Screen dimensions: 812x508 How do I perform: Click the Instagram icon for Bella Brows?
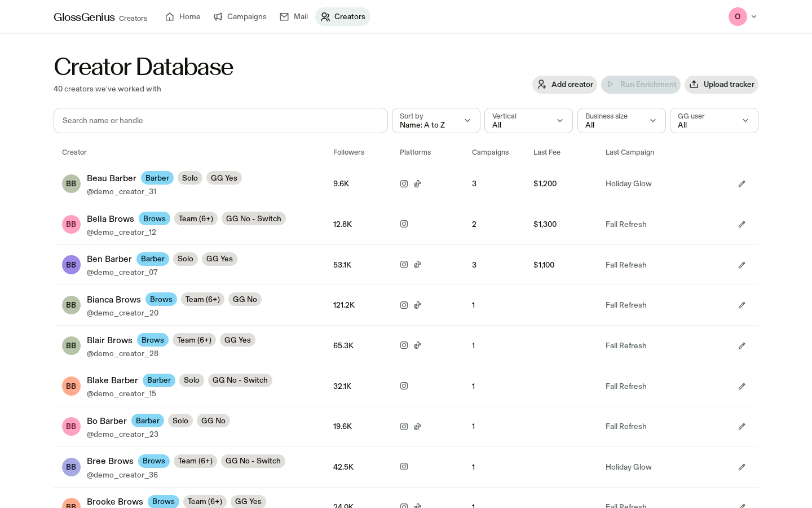pos(404,224)
